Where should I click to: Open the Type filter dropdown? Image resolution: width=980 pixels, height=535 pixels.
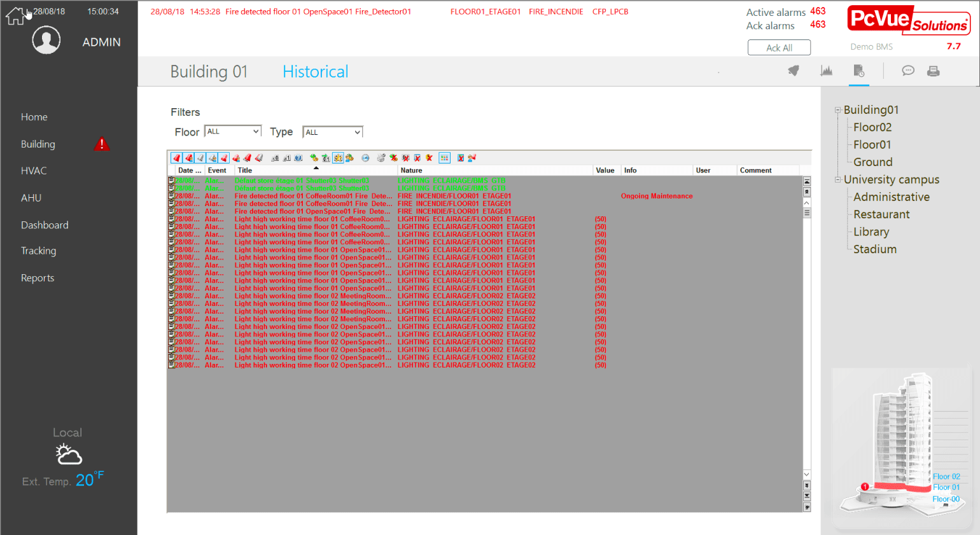coord(333,132)
